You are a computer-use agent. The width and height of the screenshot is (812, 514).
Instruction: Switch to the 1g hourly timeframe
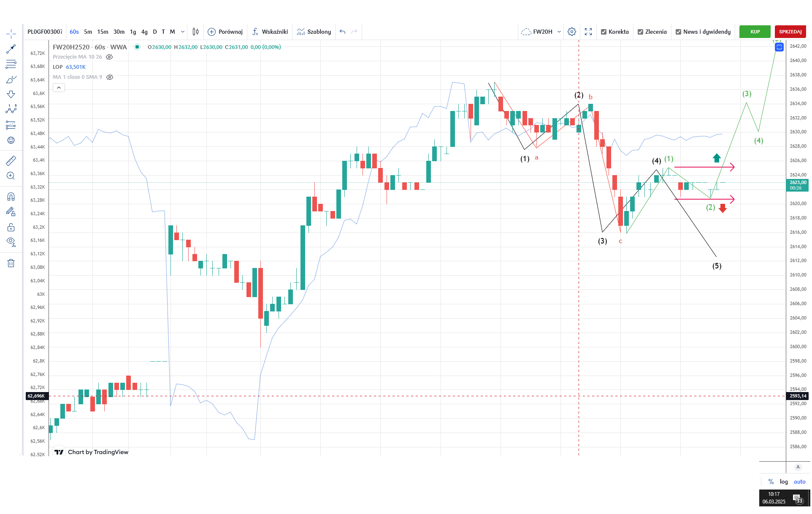133,32
